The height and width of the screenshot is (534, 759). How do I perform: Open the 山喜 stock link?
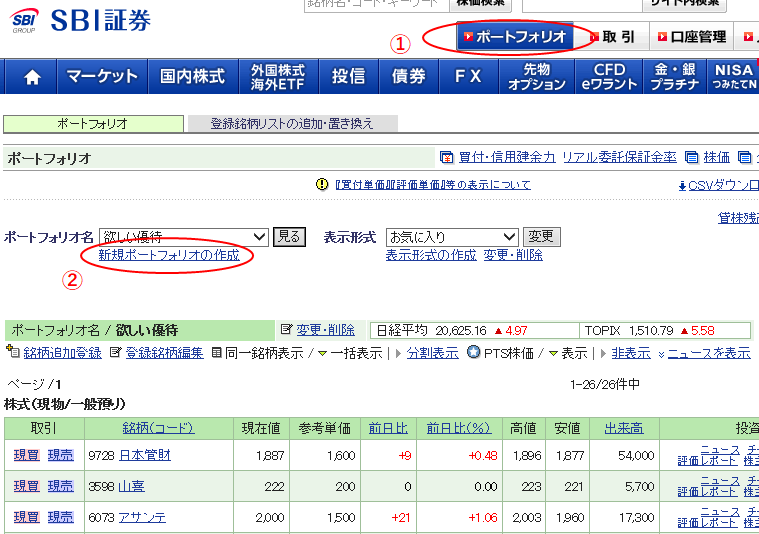132,486
